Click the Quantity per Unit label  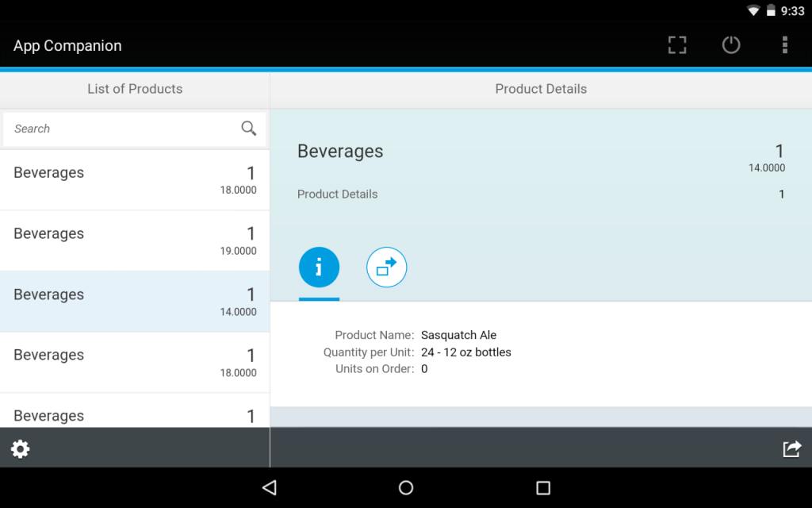pyautogui.click(x=369, y=352)
